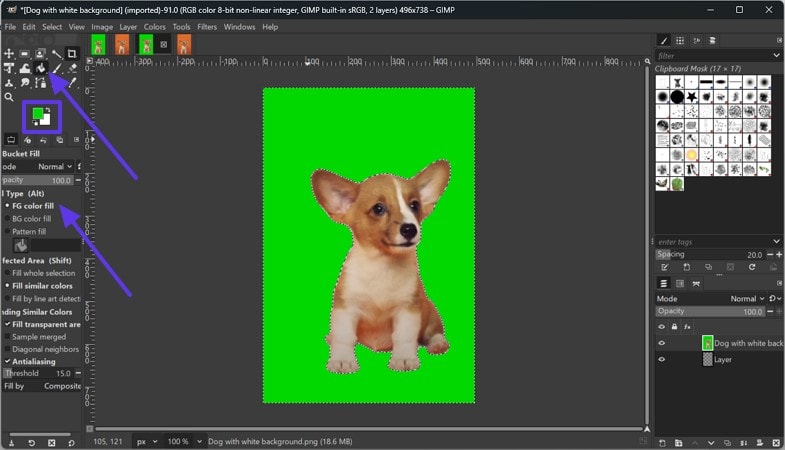Select the Eraser tool
The height and width of the screenshot is (450, 785).
73,69
